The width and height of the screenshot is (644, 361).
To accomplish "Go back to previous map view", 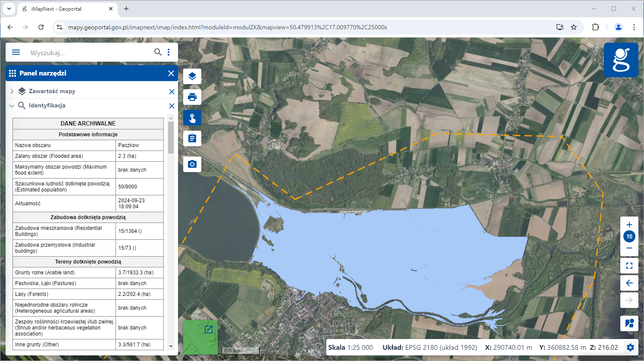I will 629,283.
